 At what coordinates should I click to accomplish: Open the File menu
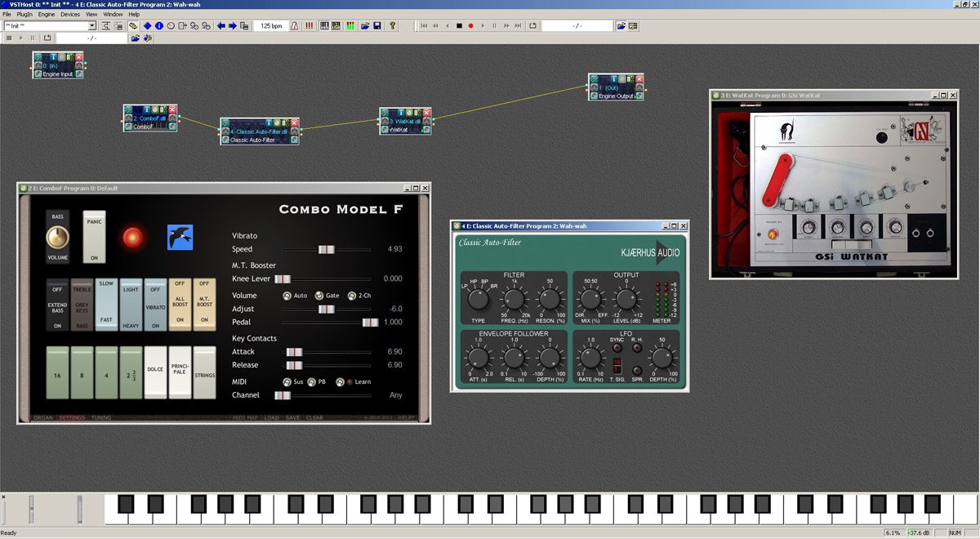[x=7, y=14]
